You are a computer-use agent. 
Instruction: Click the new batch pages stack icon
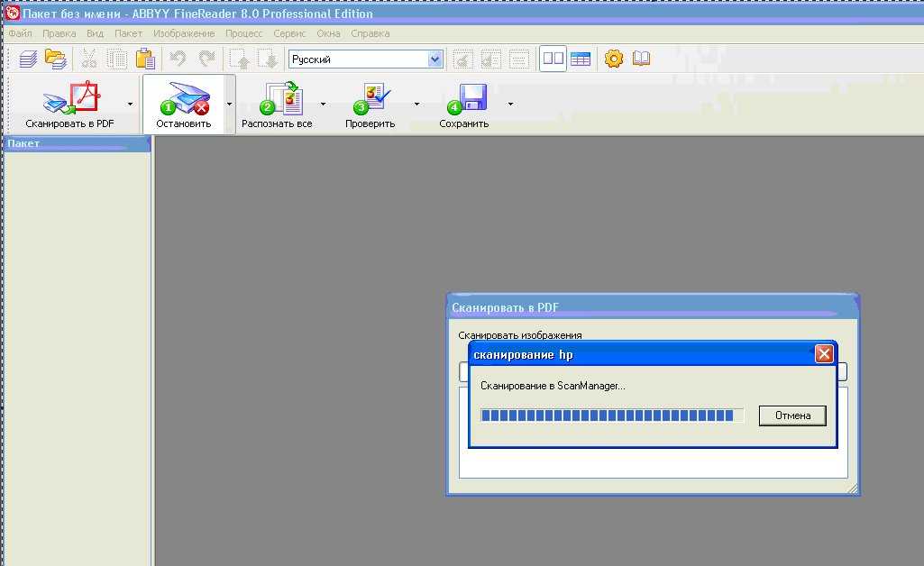[x=29, y=59]
